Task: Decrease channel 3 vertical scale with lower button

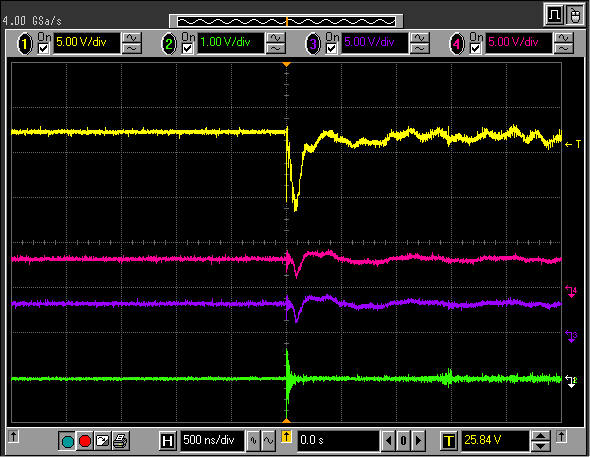Action: (420, 49)
